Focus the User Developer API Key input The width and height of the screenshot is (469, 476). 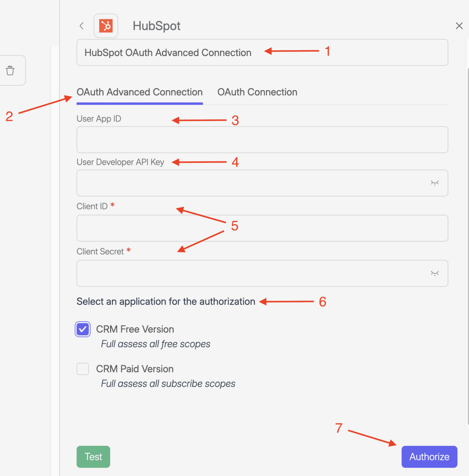(x=252, y=183)
